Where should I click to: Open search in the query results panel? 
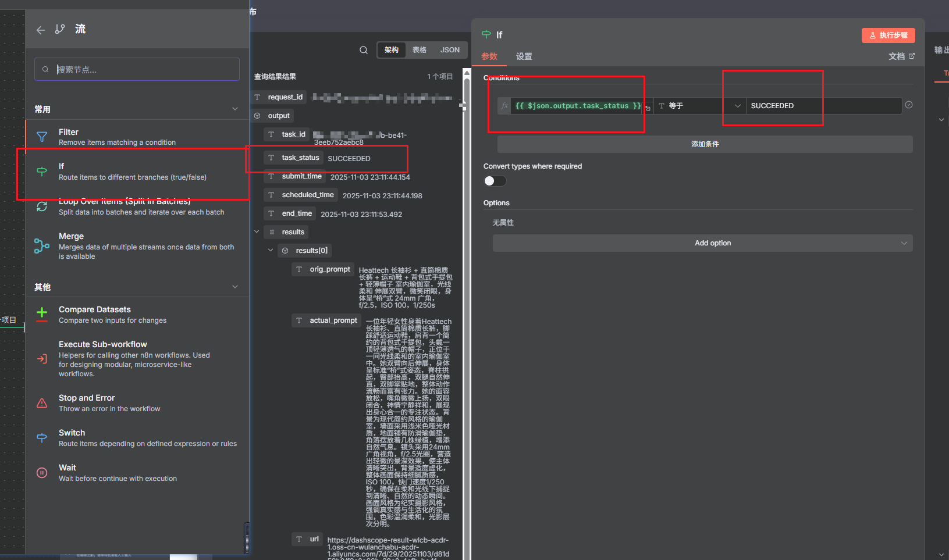pyautogui.click(x=364, y=50)
